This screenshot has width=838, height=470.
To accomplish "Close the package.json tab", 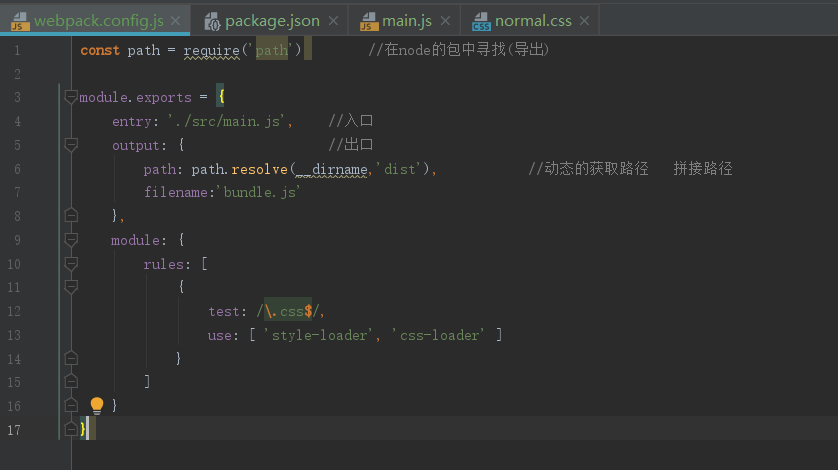I will (x=333, y=21).
